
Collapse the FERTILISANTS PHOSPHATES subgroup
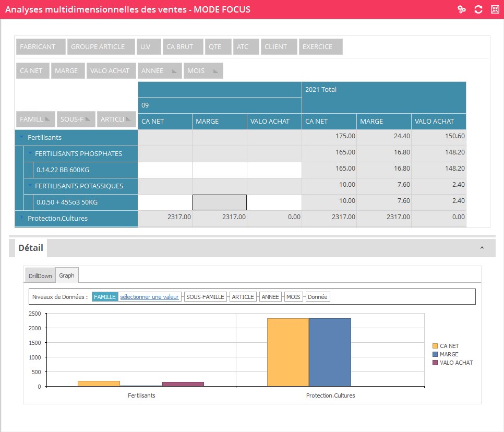pos(30,153)
